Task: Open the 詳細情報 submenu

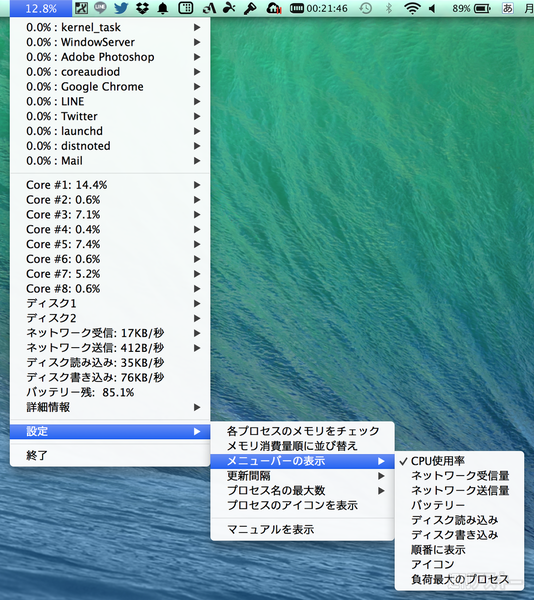Action: tap(110, 407)
